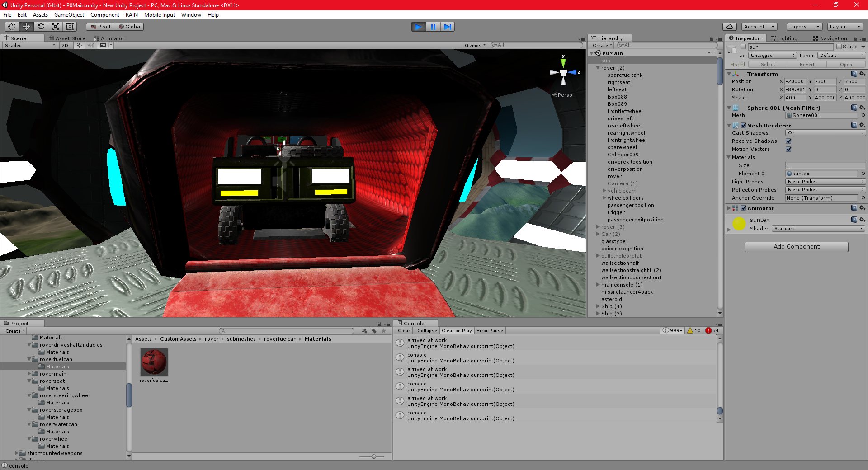Select the Rect transform tool
This screenshot has height=470, width=868.
coord(70,27)
